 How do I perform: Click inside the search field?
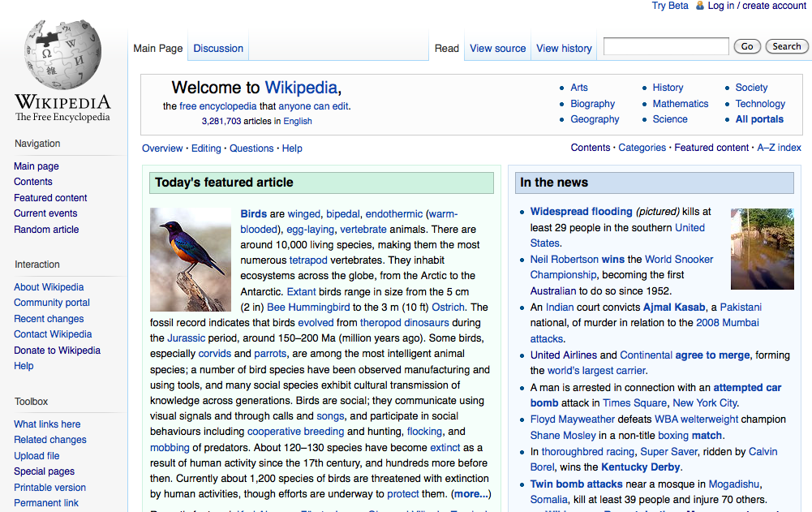click(x=665, y=45)
